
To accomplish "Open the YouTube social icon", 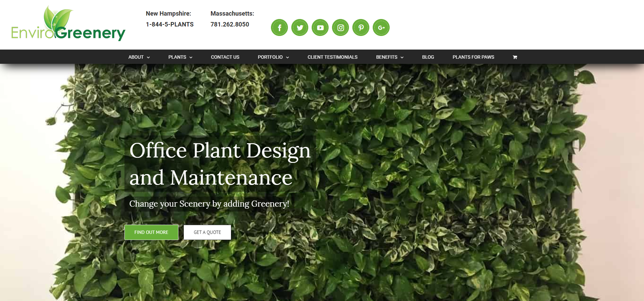I will pyautogui.click(x=320, y=27).
